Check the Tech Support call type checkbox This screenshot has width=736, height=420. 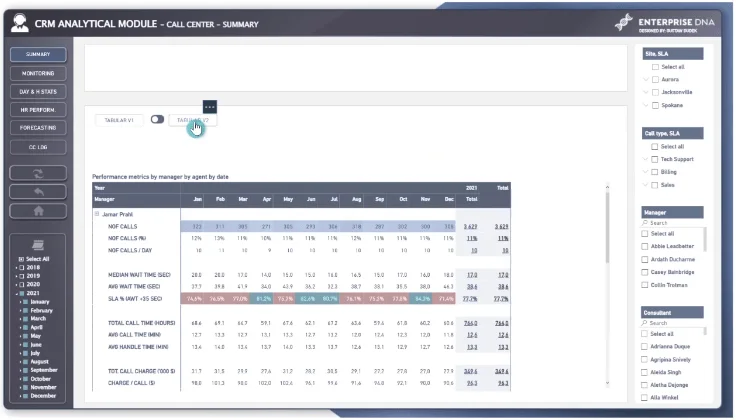[x=654, y=160]
